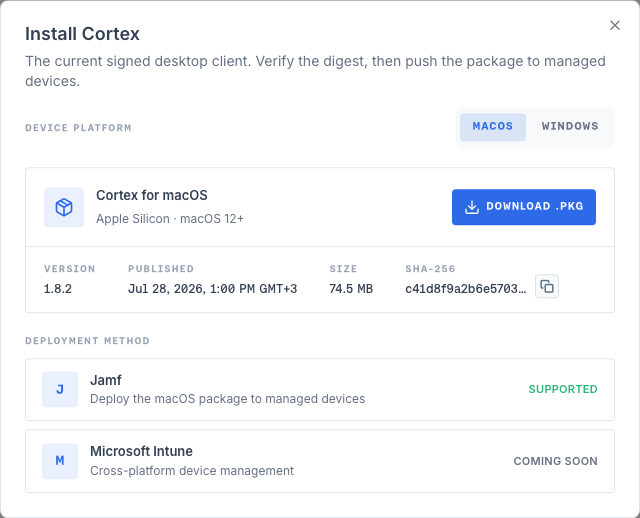Click the SHA-256 column label
The width and height of the screenshot is (640, 518).
(430, 269)
